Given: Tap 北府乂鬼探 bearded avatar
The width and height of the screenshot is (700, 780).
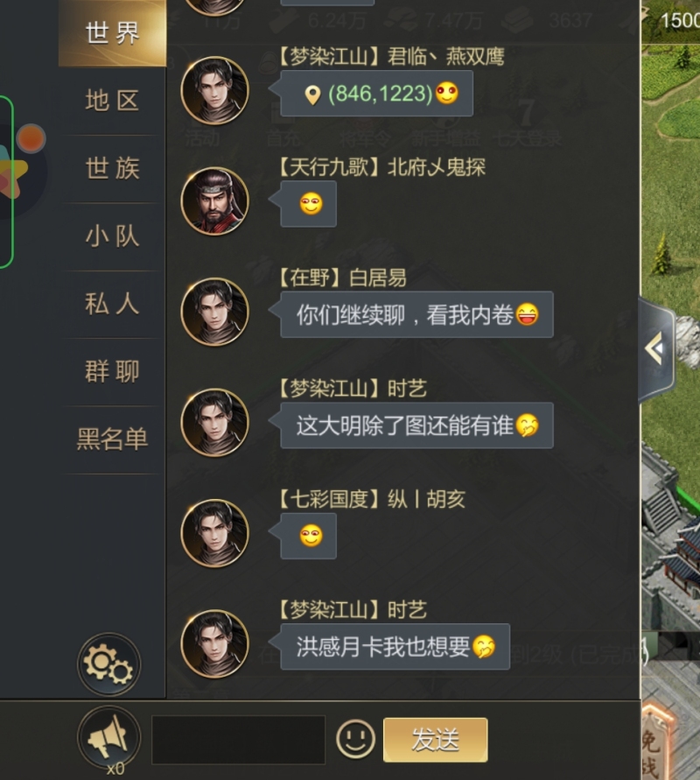Looking at the screenshot, I should 214,201.
